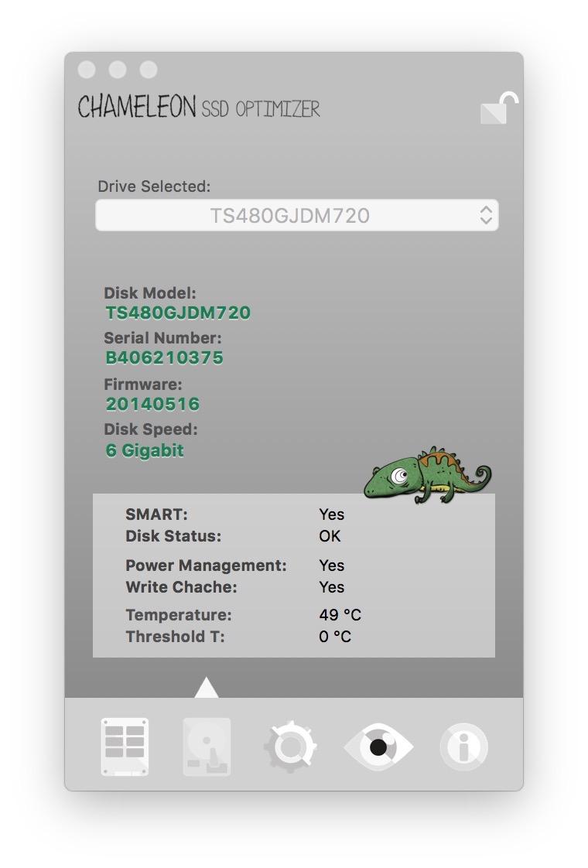The height and width of the screenshot is (868, 588).
Task: Click the firmware value 20140516
Action: 153,404
